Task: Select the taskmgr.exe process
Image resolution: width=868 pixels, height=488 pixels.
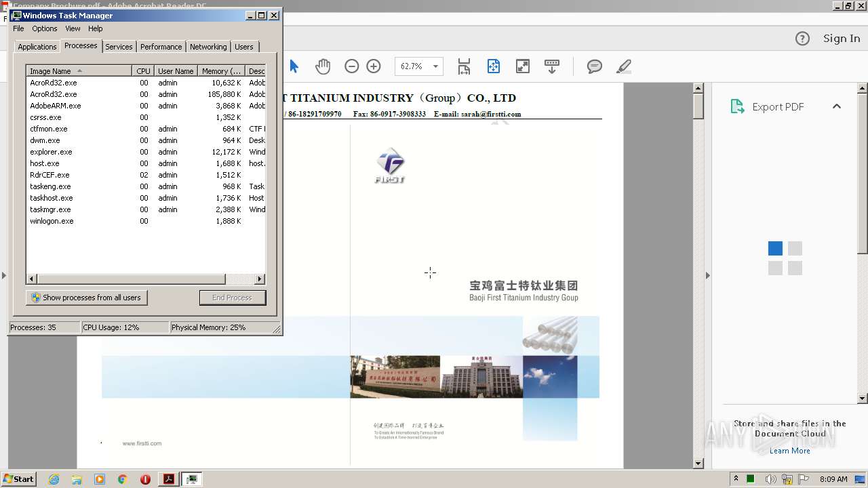Action: [146, 209]
